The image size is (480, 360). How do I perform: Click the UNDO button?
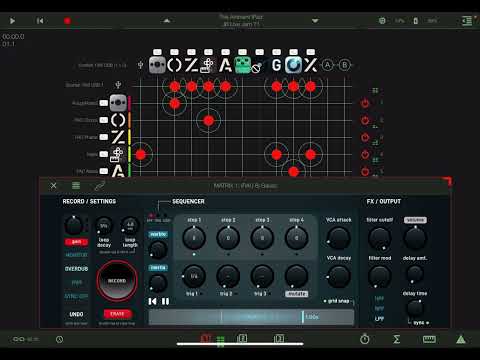(76, 314)
